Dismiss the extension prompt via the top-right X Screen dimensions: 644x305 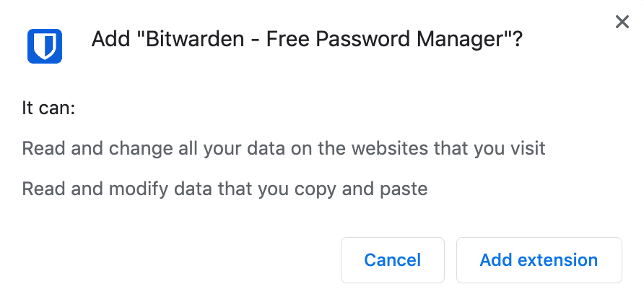point(622,22)
